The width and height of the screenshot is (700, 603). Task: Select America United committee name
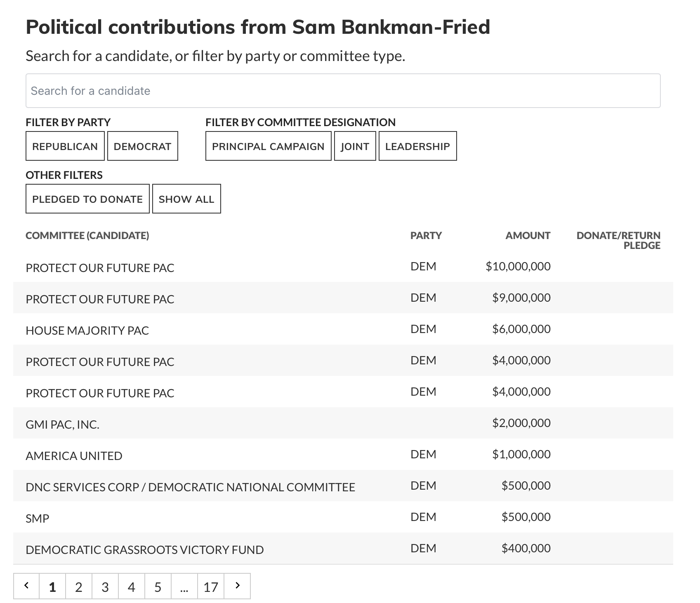(x=74, y=456)
